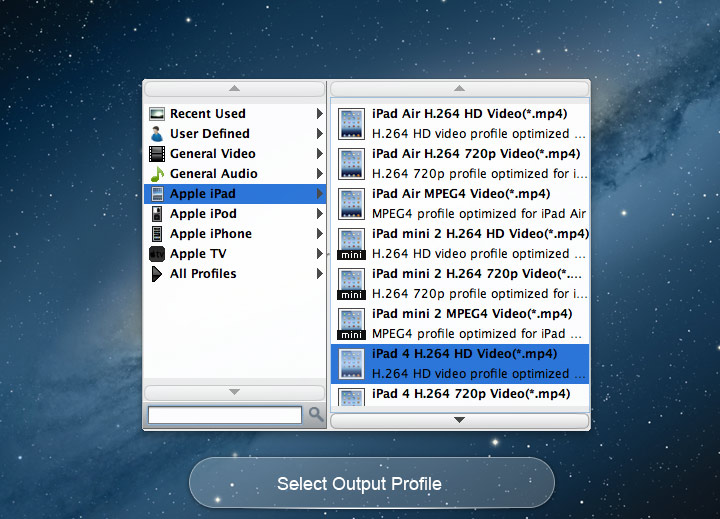The width and height of the screenshot is (720, 519).
Task: Expand the Apple iPhone submenu arrow
Action: pyautogui.click(x=320, y=234)
